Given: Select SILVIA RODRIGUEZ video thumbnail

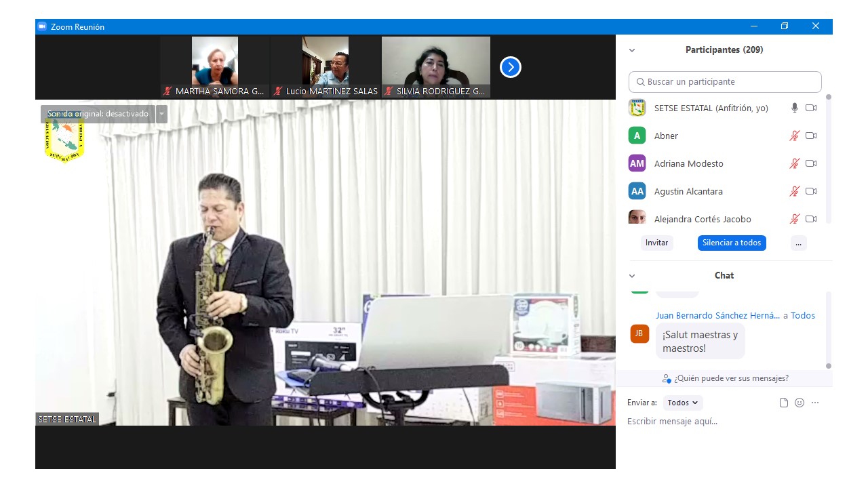Looking at the screenshot, I should point(435,67).
